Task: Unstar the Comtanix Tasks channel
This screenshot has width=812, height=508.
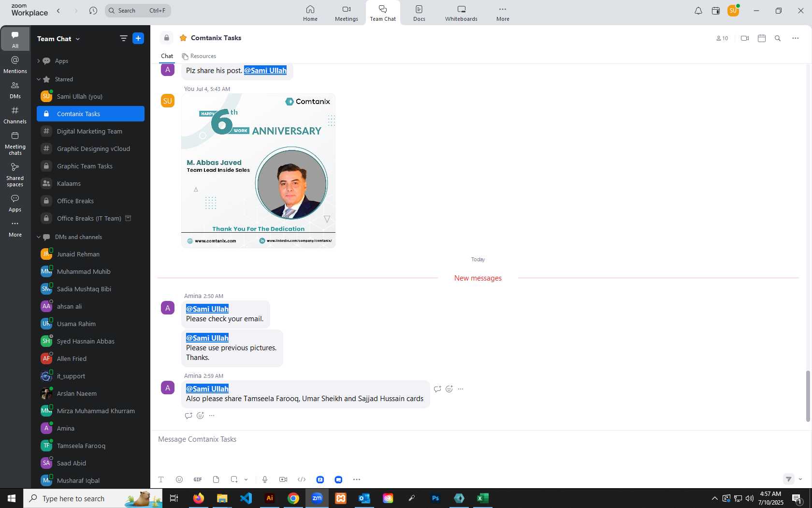Action: point(183,38)
